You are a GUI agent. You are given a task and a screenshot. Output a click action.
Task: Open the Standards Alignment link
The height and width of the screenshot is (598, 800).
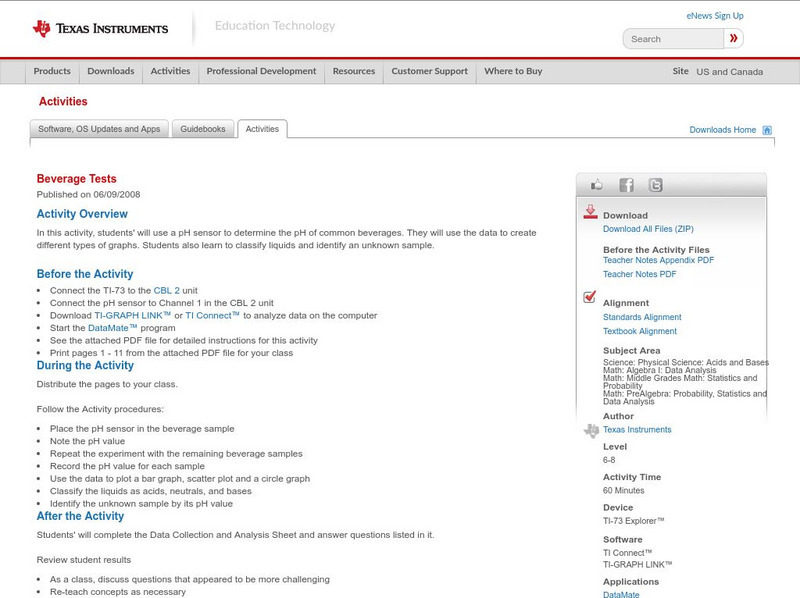click(642, 317)
